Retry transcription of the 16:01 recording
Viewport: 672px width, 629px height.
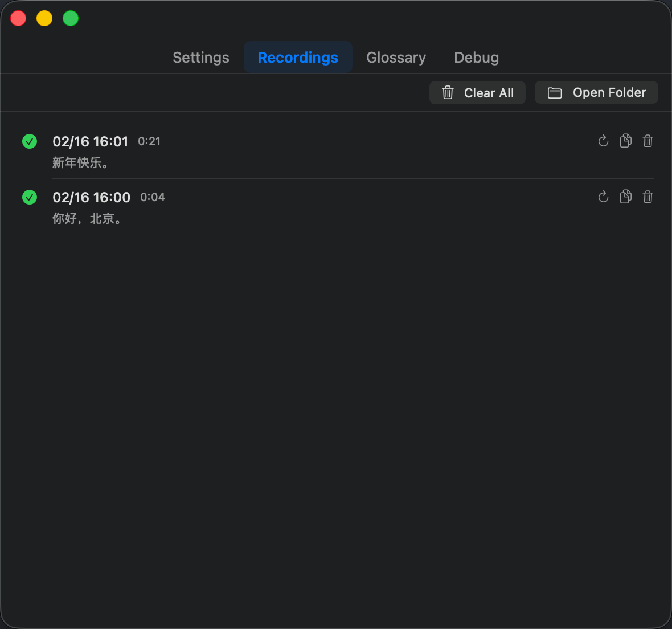(x=603, y=141)
